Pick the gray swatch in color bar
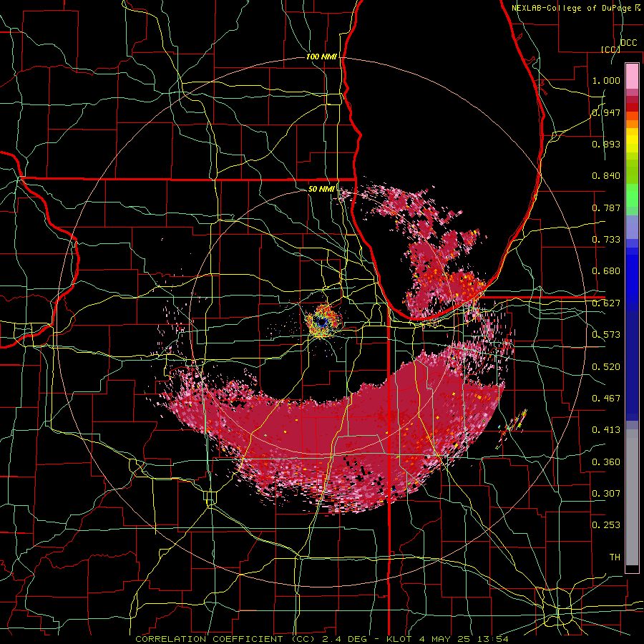 [x=632, y=497]
